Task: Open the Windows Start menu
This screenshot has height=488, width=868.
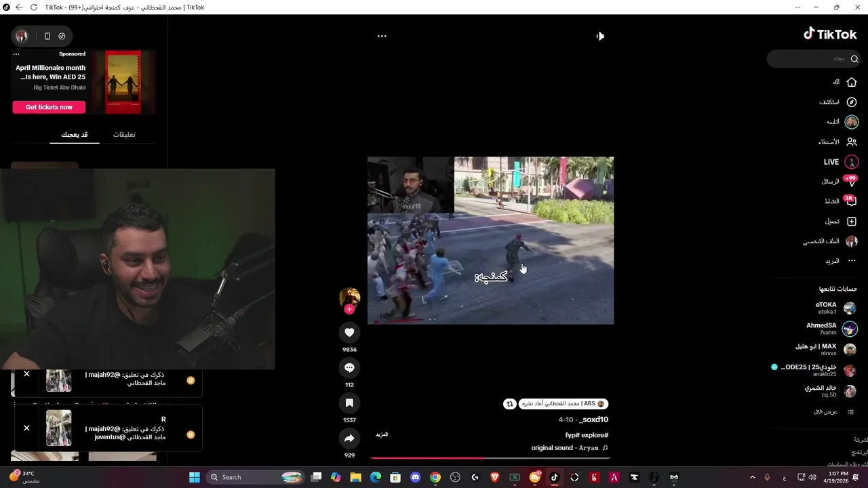Action: (x=195, y=477)
